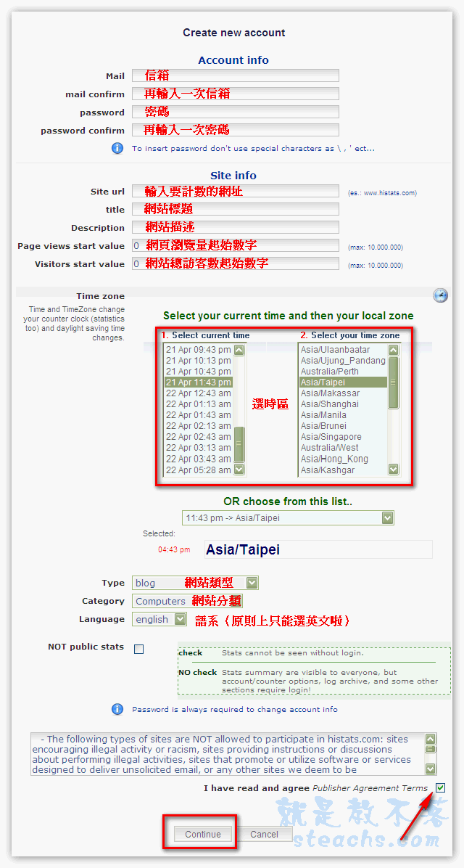Click the Visitors start value field
The image size is (464, 868).
coord(235,264)
